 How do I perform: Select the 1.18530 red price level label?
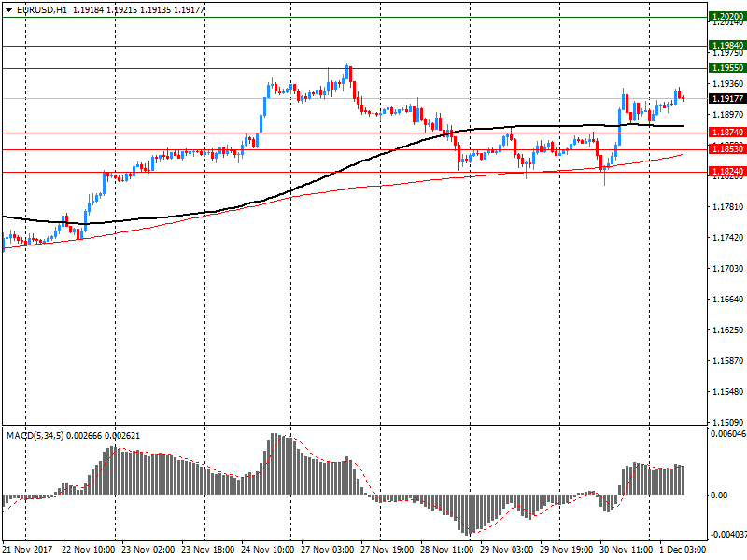[x=727, y=149]
